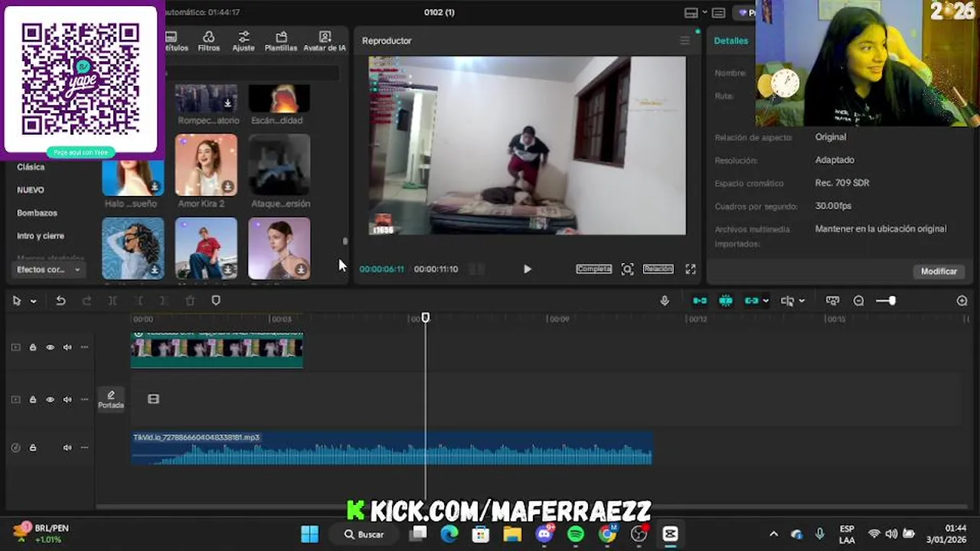The height and width of the screenshot is (551, 980).
Task: Lock the top video track
Action: point(33,347)
